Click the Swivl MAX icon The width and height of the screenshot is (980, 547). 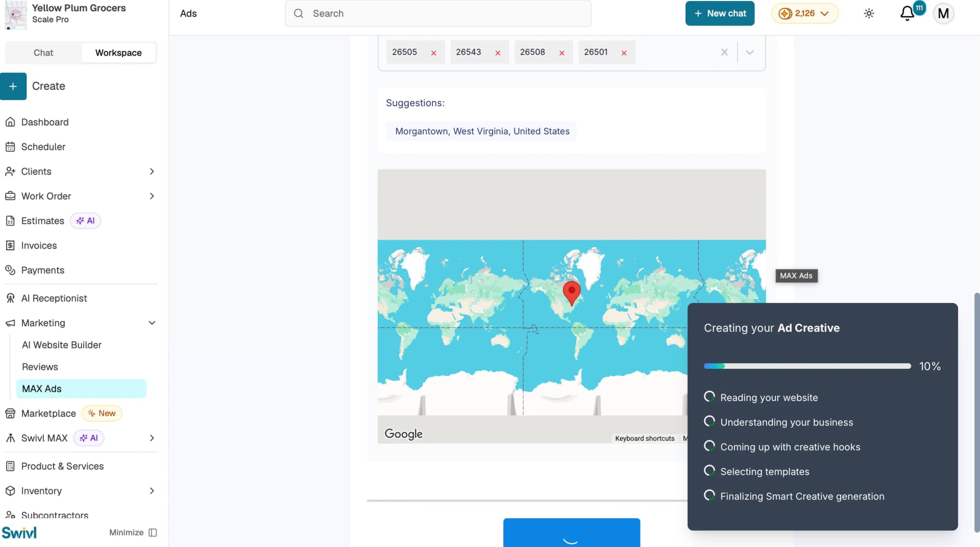tap(10, 438)
